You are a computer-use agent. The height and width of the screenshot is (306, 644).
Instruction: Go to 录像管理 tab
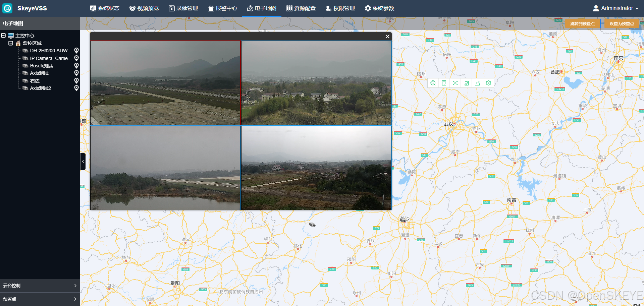pos(183,8)
